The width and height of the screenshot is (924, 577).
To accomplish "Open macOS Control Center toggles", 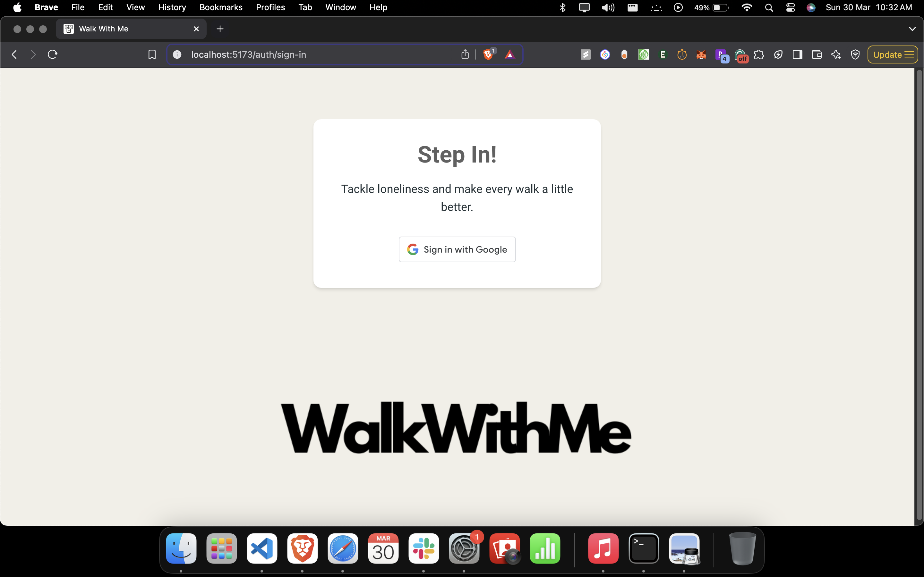I will [790, 8].
